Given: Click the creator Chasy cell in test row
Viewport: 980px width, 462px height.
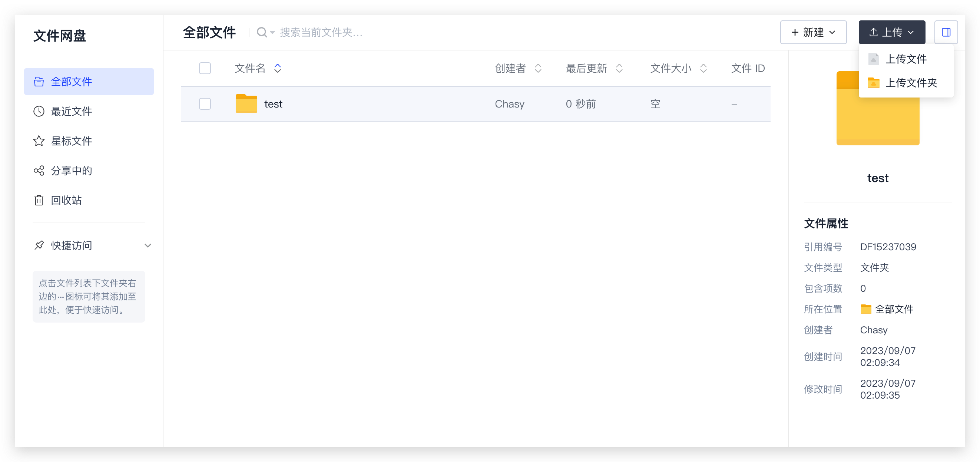Looking at the screenshot, I should (x=509, y=104).
